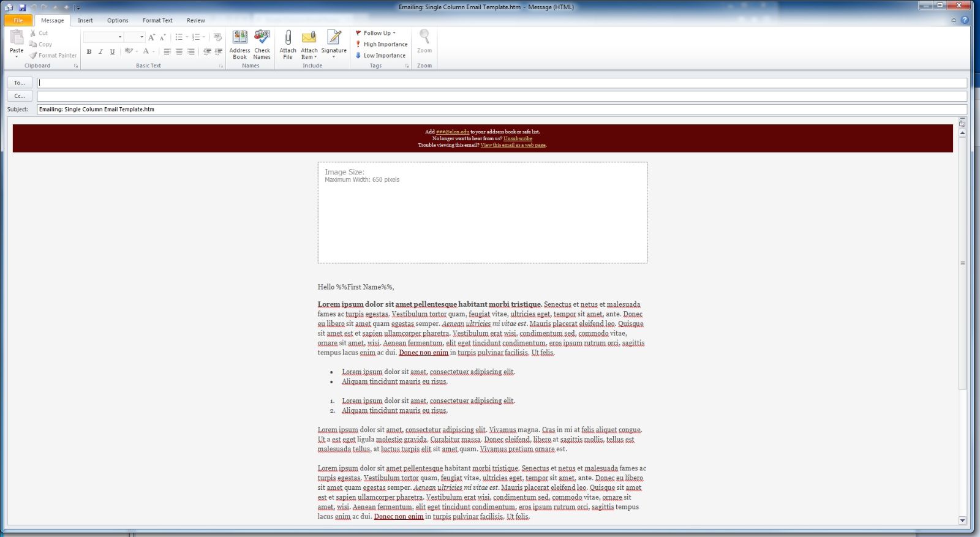Toggle bold formatting
This screenshot has width=980, height=537.
(89, 52)
